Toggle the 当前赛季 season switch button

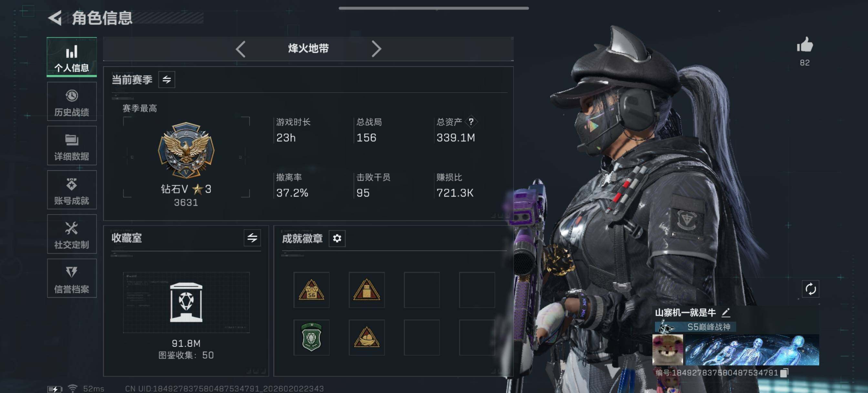pyautogui.click(x=166, y=80)
